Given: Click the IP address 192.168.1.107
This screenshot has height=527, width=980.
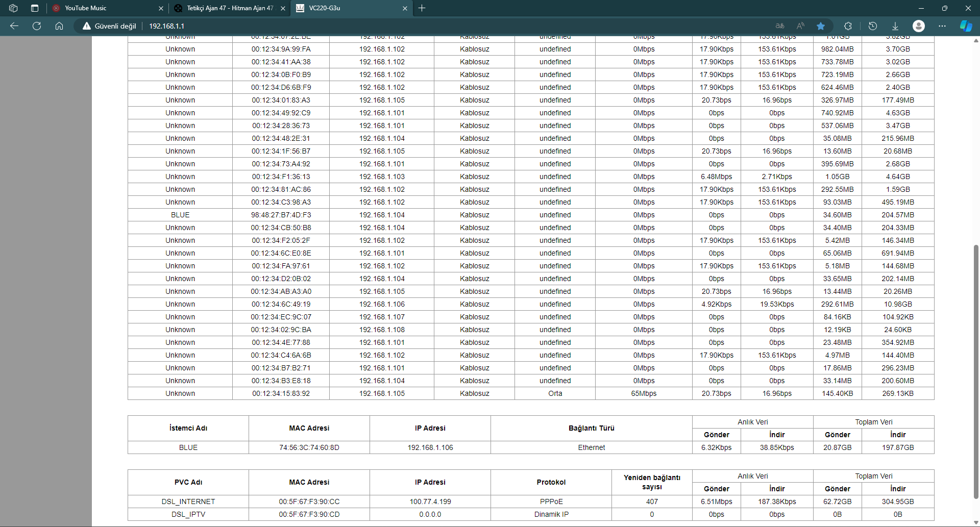Looking at the screenshot, I should [382, 317].
